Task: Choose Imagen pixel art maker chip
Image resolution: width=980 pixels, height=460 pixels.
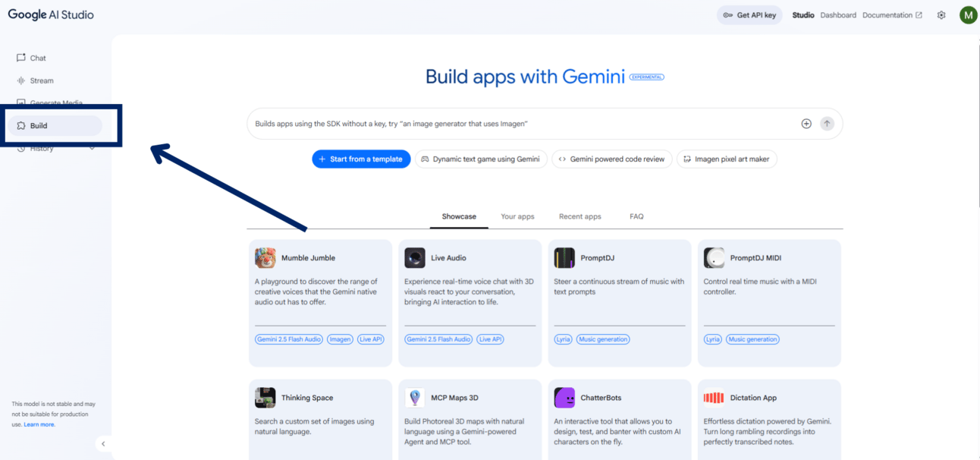Action: (x=727, y=159)
